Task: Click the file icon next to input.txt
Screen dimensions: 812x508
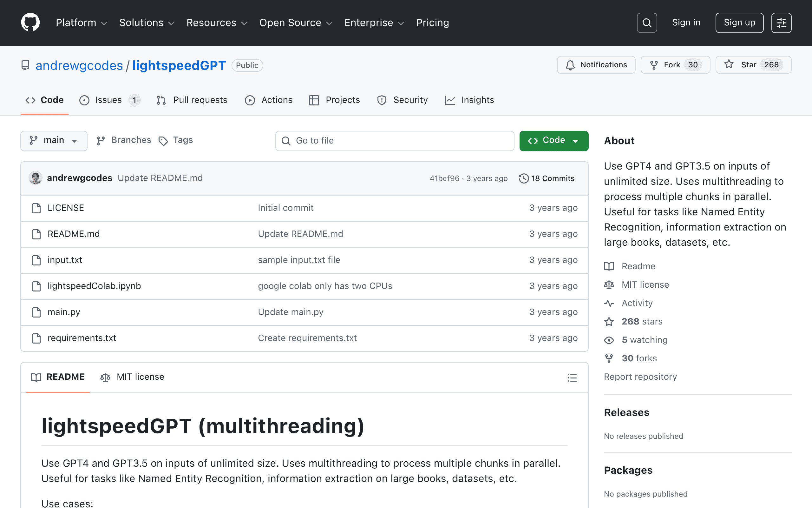Action: pos(36,260)
